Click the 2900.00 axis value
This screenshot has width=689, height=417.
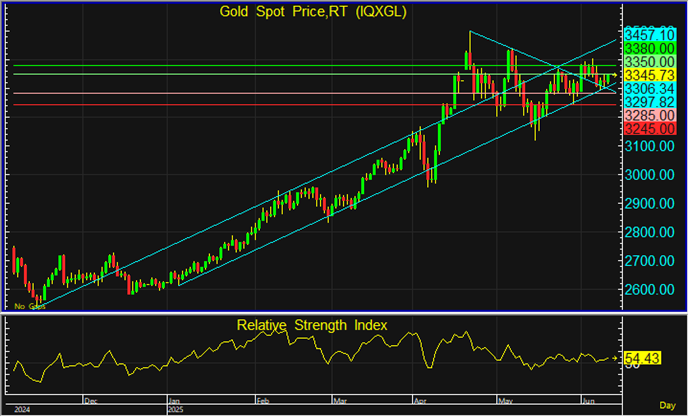pos(649,204)
